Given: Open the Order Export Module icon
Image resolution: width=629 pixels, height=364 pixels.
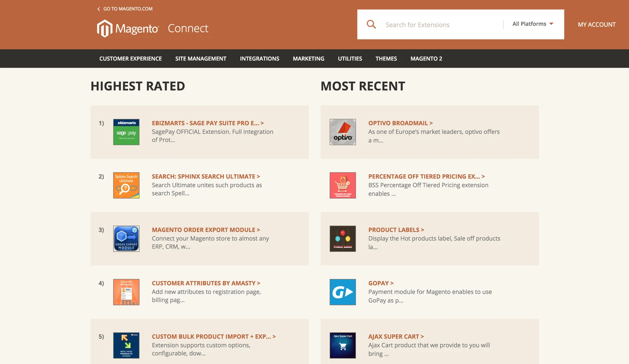Looking at the screenshot, I should pos(126,239).
